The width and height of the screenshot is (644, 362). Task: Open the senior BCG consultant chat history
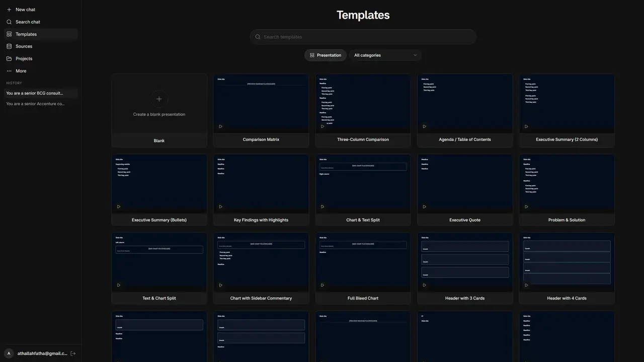click(x=41, y=93)
